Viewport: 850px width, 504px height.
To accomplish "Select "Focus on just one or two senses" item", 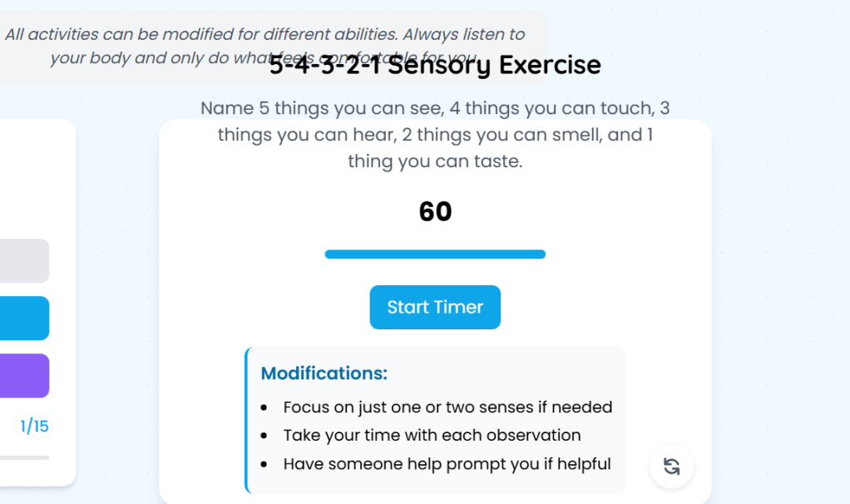I will coord(447,408).
